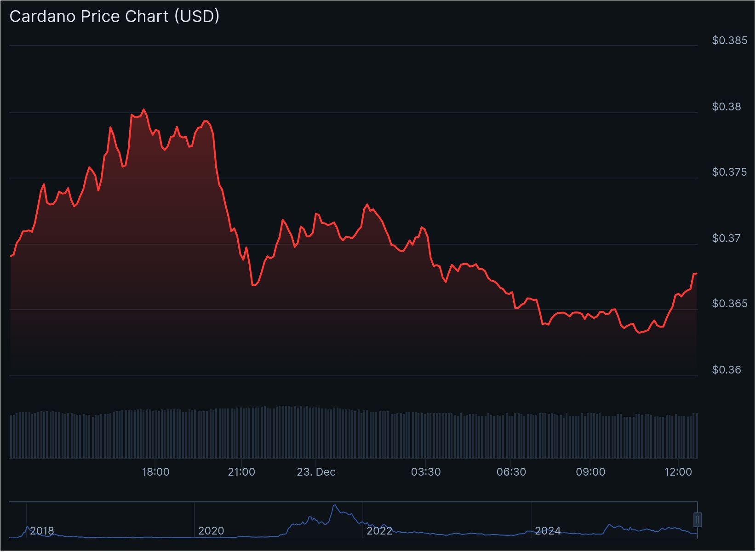The width and height of the screenshot is (756, 552).
Task: Select the $0.375 axis label
Action: pyautogui.click(x=728, y=172)
